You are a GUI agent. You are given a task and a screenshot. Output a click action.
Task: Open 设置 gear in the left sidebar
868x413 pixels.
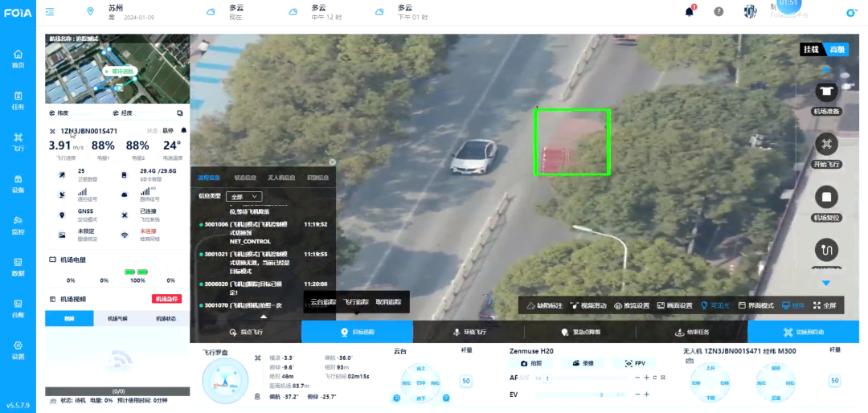(x=18, y=350)
